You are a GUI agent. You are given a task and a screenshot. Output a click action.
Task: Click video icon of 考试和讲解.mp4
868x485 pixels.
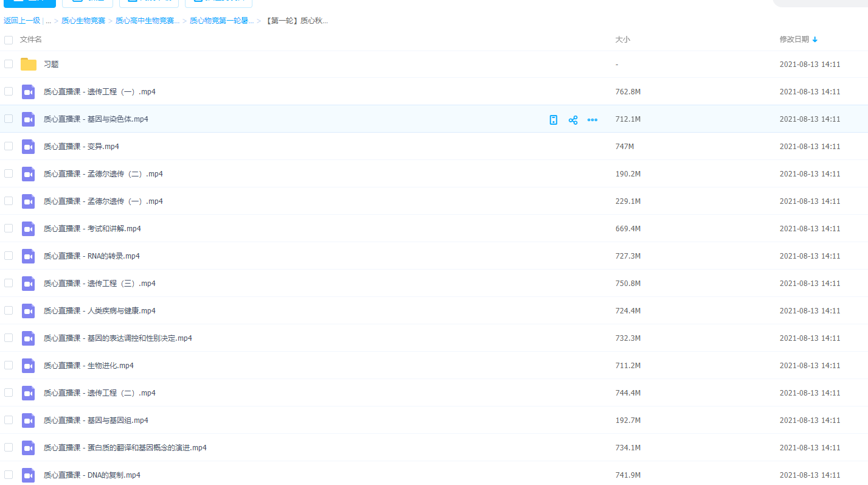pyautogui.click(x=29, y=229)
